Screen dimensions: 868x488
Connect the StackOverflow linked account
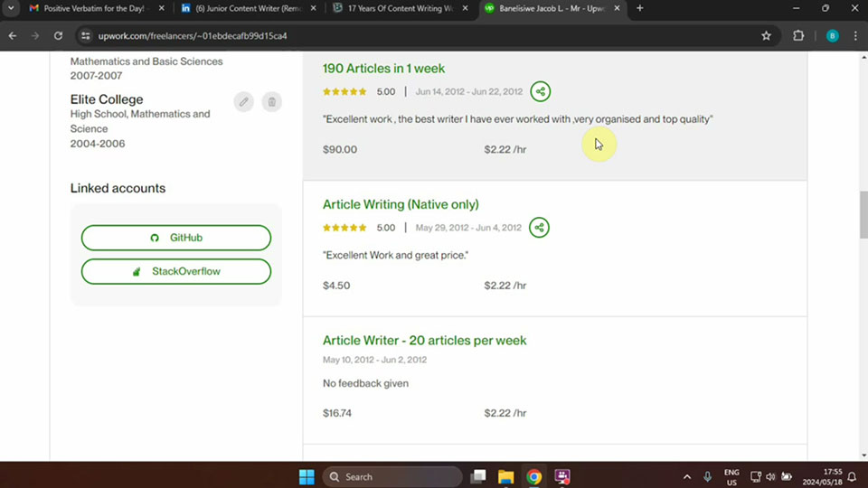tap(176, 271)
